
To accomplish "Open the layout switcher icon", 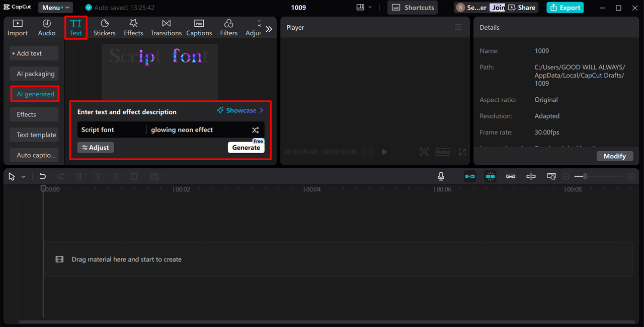I will (360, 8).
